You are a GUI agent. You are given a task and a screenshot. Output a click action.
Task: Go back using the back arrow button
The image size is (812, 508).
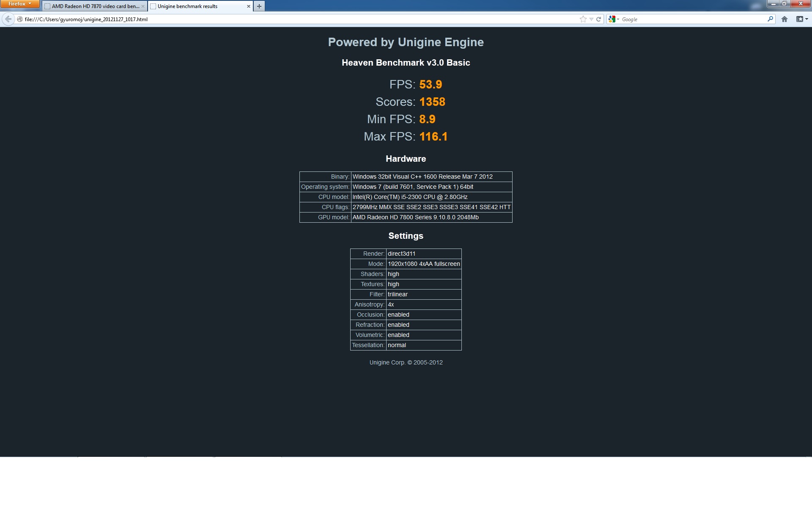(8, 19)
